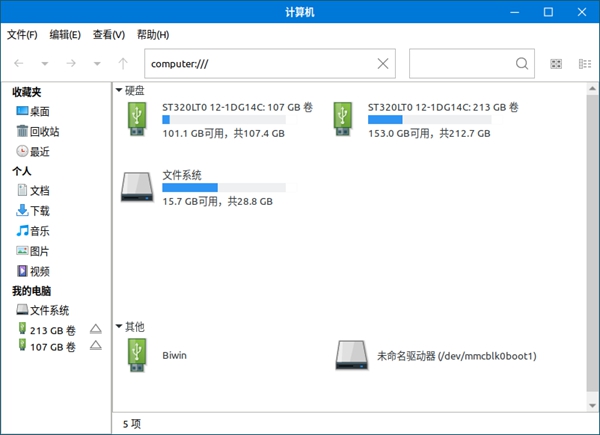600x435 pixels.
Task: Eject the 213 GB 卷 volume
Action: 96,329
